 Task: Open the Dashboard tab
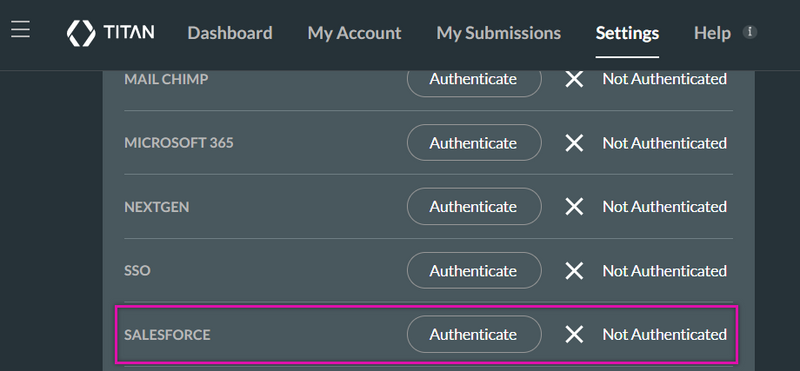coord(230,33)
